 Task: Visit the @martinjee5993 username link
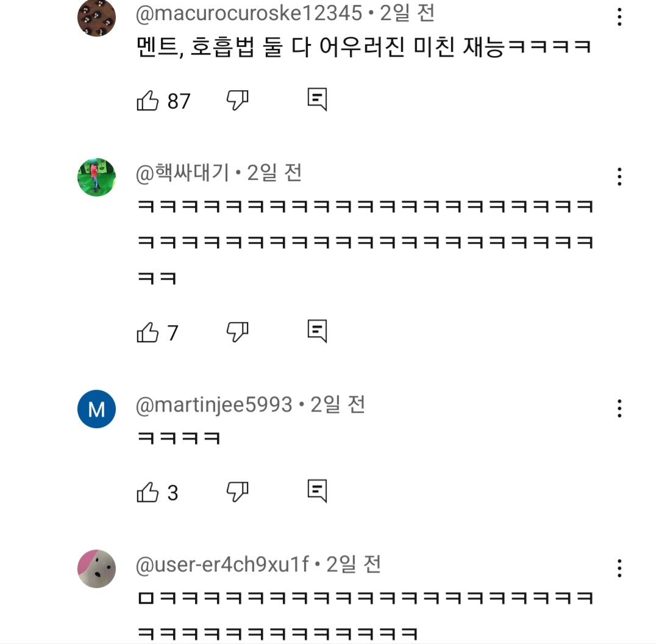pyautogui.click(x=214, y=405)
